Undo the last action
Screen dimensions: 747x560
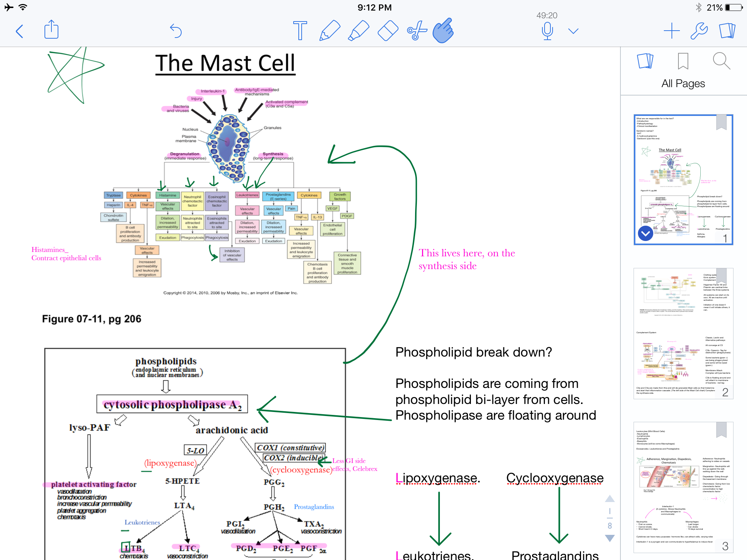[176, 31]
